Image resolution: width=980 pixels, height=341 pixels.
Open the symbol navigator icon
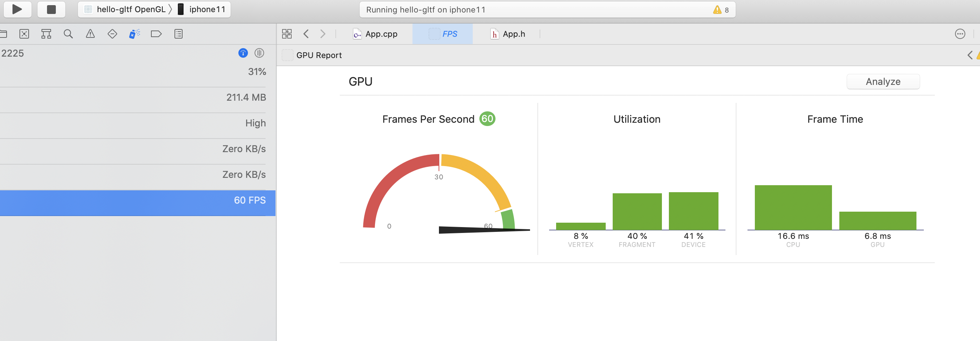46,34
